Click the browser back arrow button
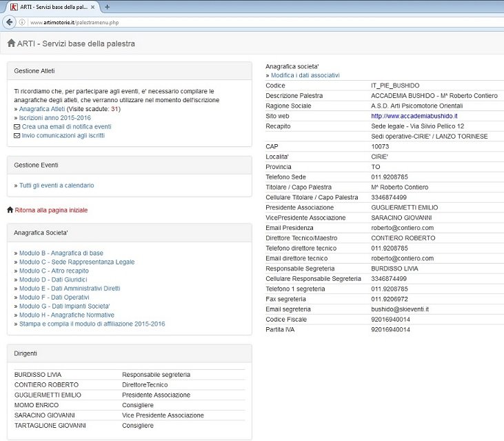This screenshot has width=504, height=441. tap(10, 22)
